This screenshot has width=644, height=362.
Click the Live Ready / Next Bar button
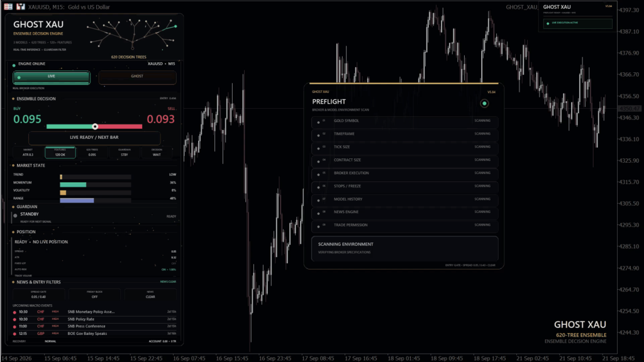point(94,138)
